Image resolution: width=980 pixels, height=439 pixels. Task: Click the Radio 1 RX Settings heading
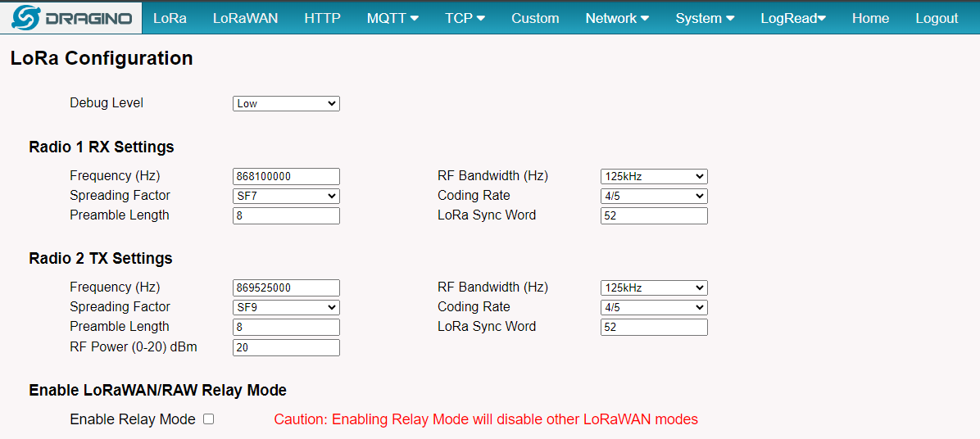pyautogui.click(x=102, y=147)
